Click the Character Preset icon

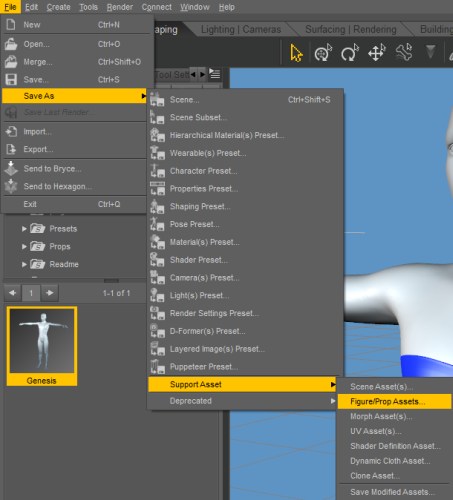(157, 171)
